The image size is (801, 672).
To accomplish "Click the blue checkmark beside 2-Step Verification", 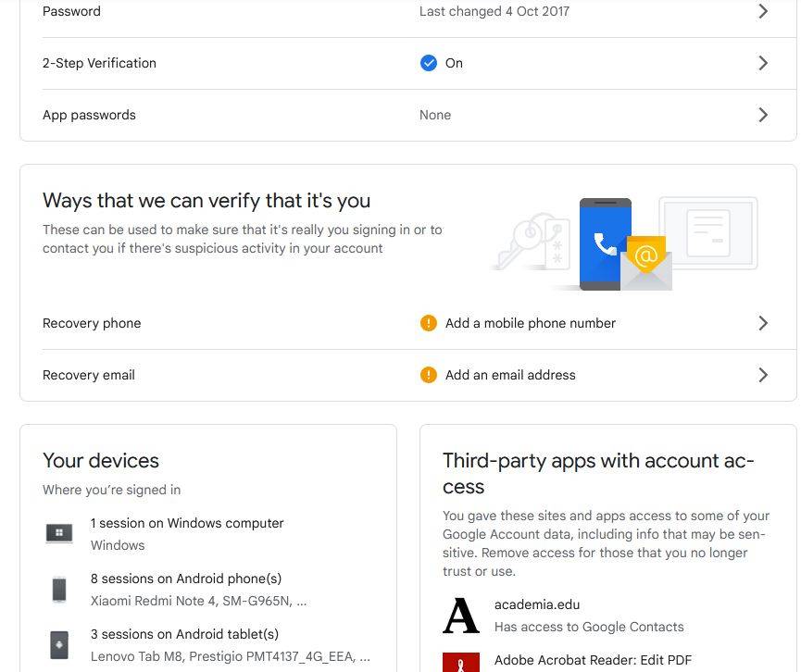I will pos(428,63).
